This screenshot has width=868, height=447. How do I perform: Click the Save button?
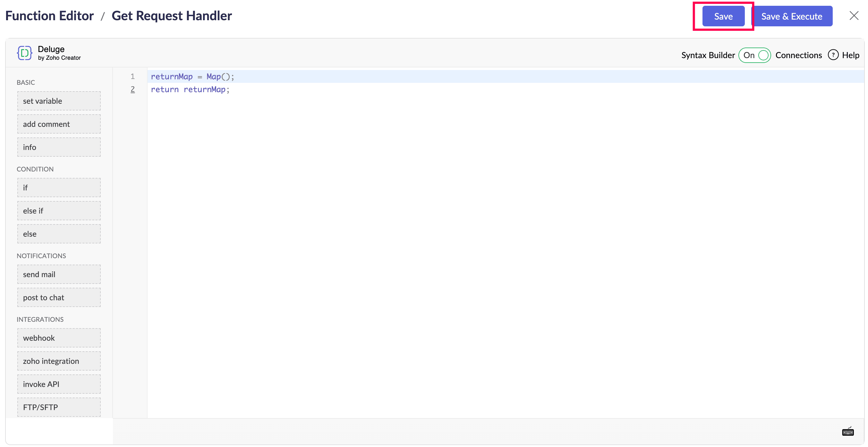723,16
